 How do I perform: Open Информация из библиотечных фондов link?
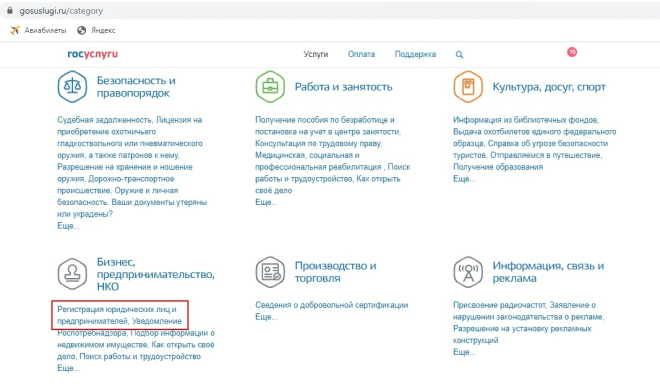[525, 120]
